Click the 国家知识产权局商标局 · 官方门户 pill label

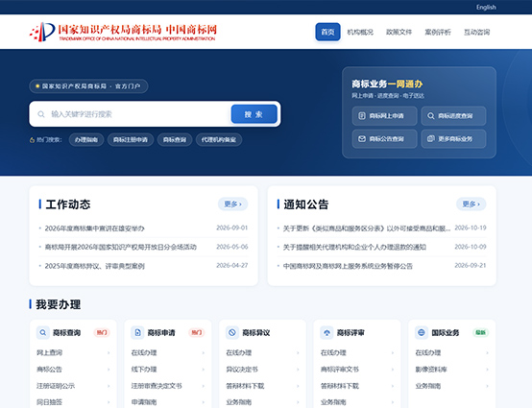pos(88,86)
